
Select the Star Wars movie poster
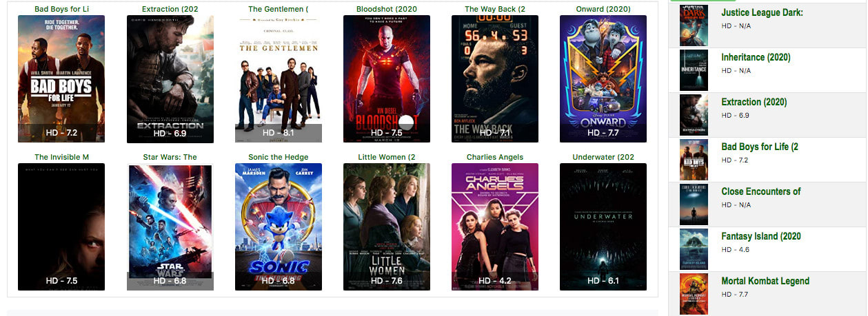tap(170, 227)
